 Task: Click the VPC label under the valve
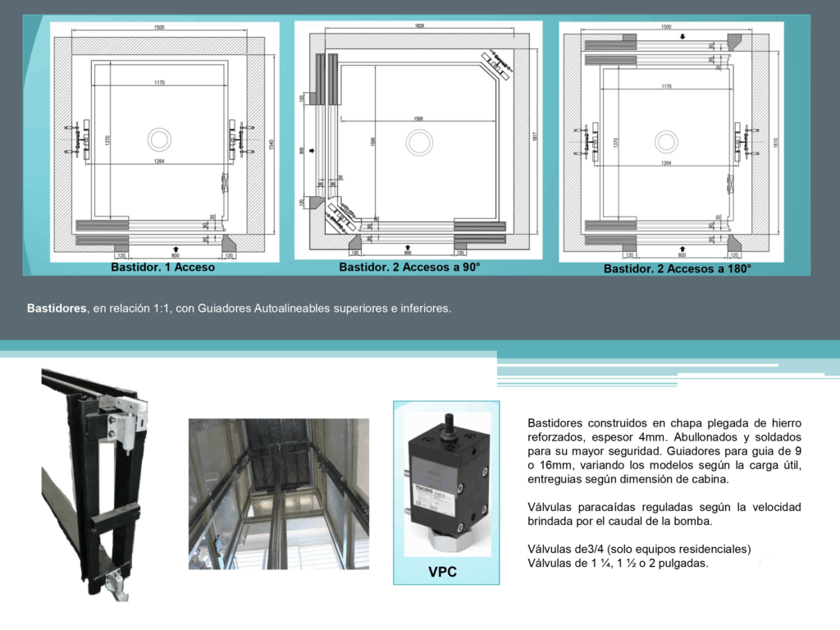(x=442, y=572)
